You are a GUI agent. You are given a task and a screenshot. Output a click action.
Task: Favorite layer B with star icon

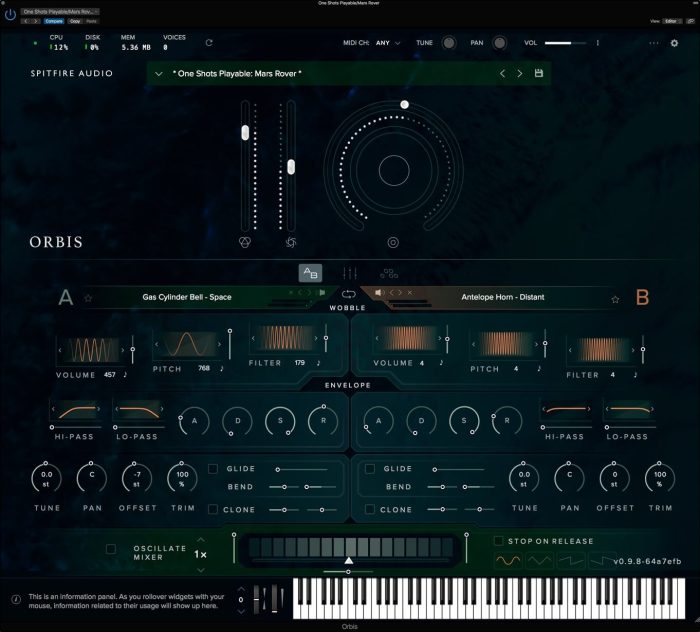[615, 299]
